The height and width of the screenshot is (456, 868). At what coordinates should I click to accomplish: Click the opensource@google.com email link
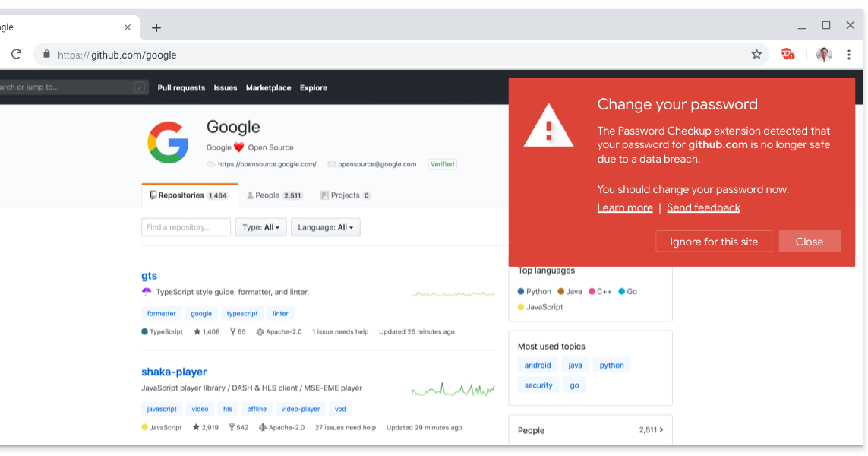[x=377, y=165]
